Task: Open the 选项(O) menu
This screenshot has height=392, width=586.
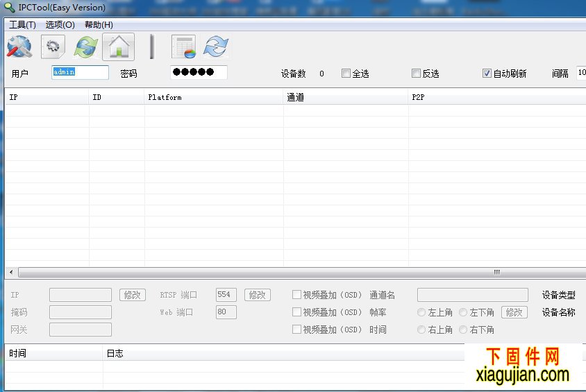Action: coord(60,25)
